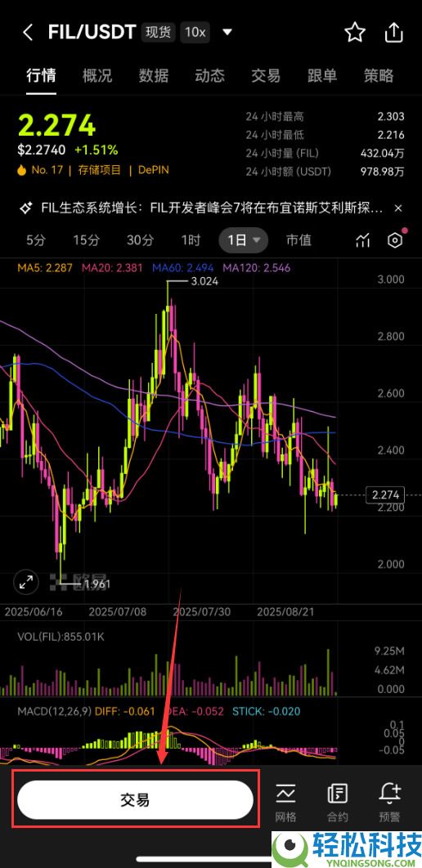This screenshot has width=422, height=868.
Task: Select the 1时 timeframe
Action: click(x=191, y=240)
